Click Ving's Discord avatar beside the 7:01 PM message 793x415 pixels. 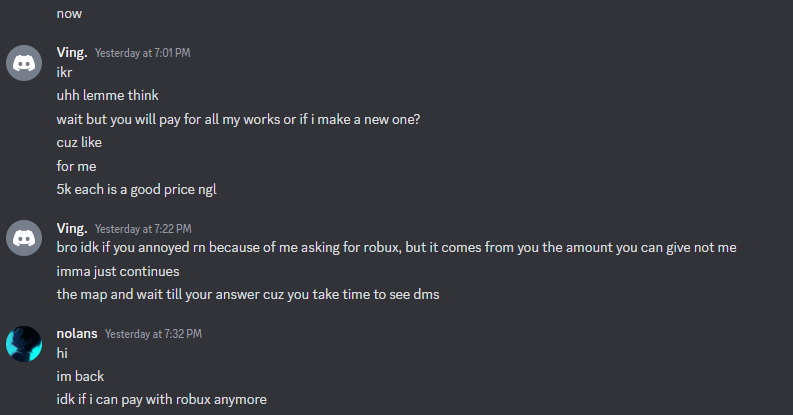tap(24, 62)
